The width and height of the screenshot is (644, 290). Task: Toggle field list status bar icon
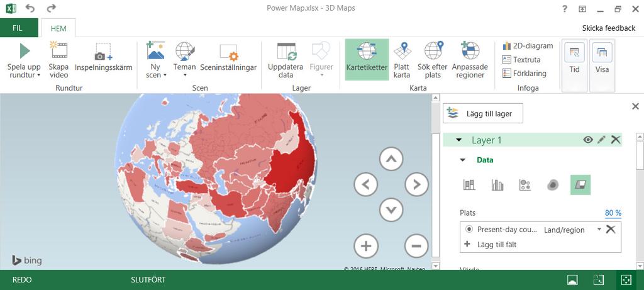click(626, 280)
